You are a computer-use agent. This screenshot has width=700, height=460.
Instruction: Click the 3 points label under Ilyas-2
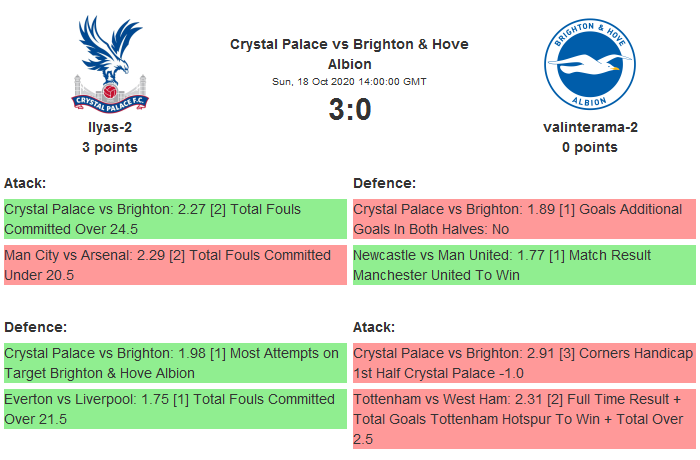(x=110, y=147)
